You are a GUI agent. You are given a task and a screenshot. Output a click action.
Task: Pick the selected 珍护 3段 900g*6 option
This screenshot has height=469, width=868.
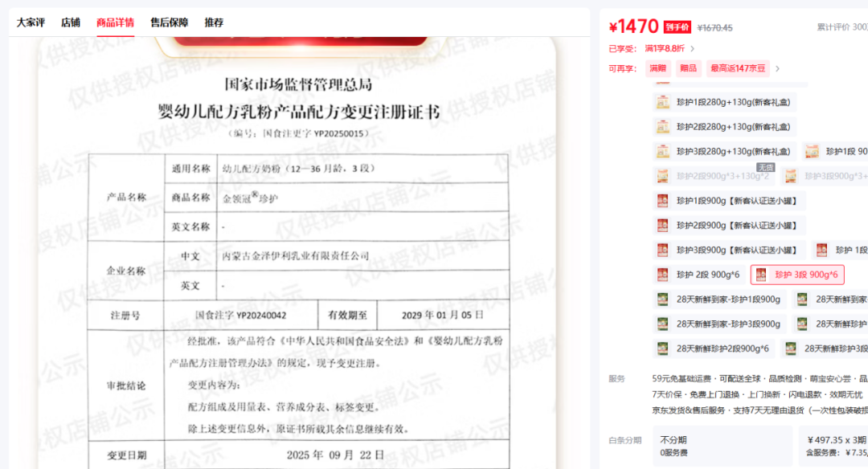[797, 275]
